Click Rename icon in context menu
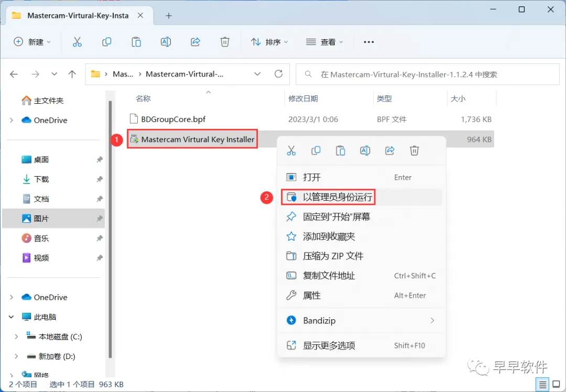Viewport: 566px width, 392px height. point(365,150)
